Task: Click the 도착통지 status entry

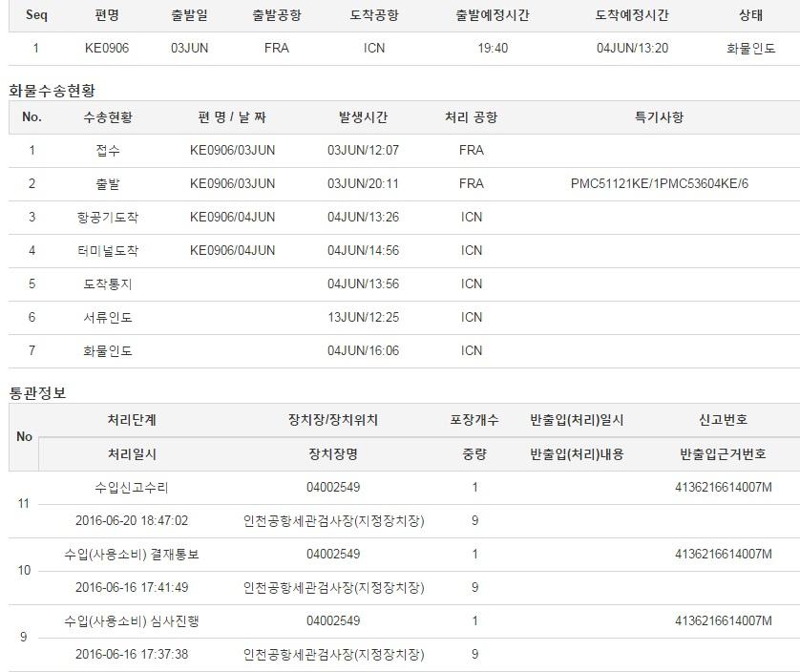Action: coord(108,283)
